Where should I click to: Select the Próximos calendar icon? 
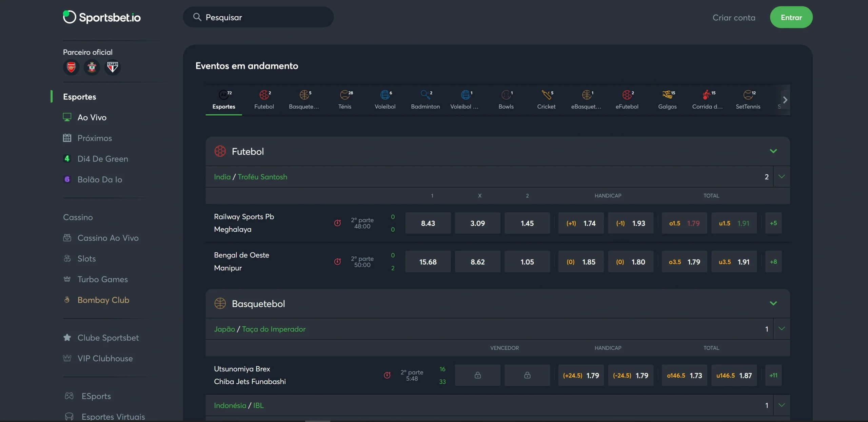click(67, 138)
